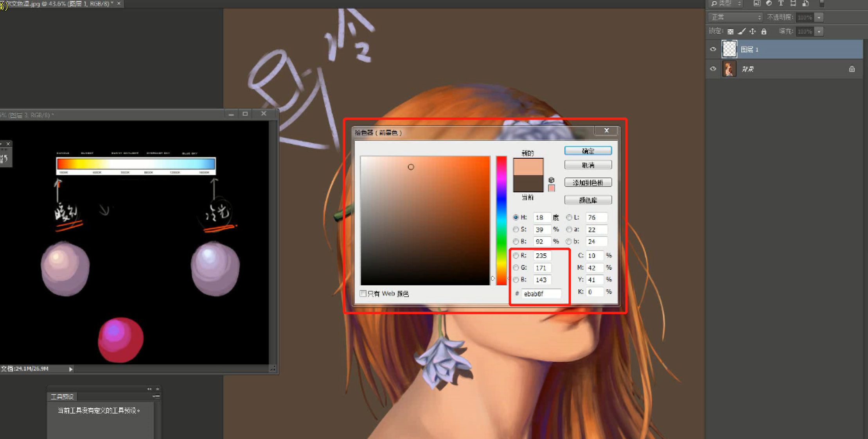Click the type layer filter T icon
This screenshot has width=868, height=439.
click(x=781, y=3)
